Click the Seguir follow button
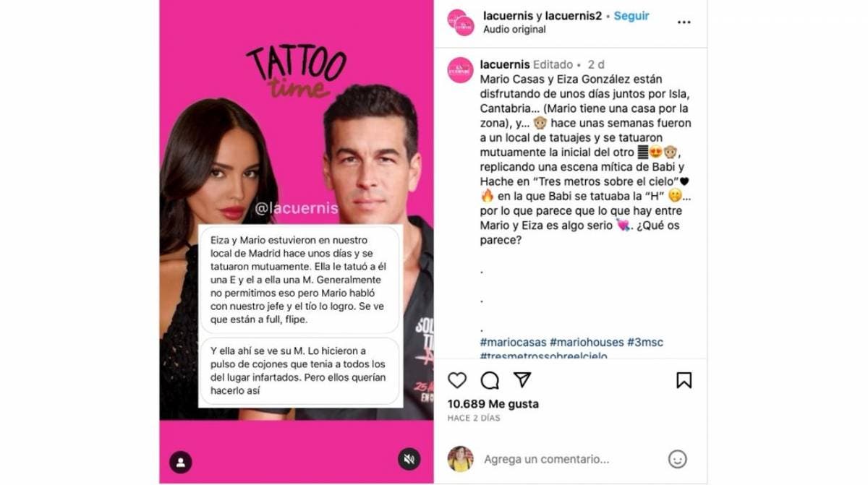Viewport: 868px width, 485px height. pos(631,16)
